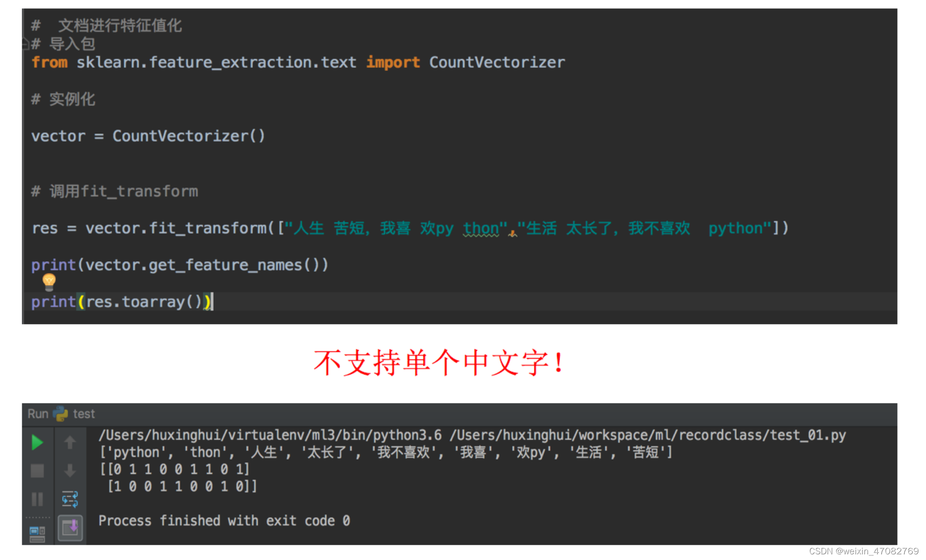Screen dimensions: 926x560
Task: Click the down arrow in the console toolbar
Action: pyautogui.click(x=70, y=471)
